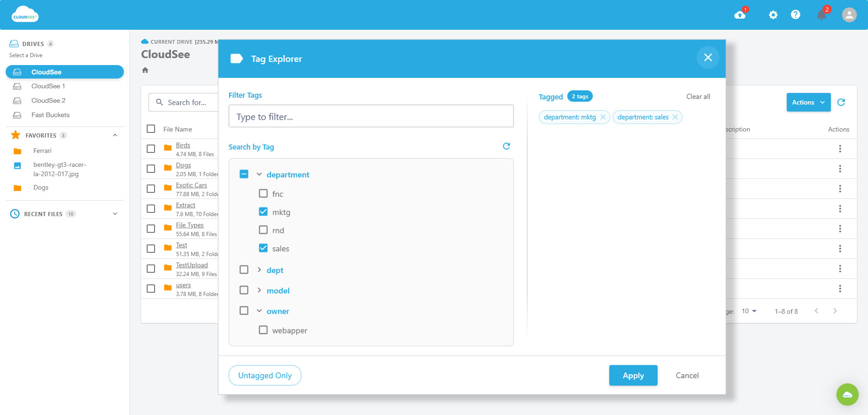
Task: Enable the webapper owner checkbox
Action: click(x=263, y=330)
